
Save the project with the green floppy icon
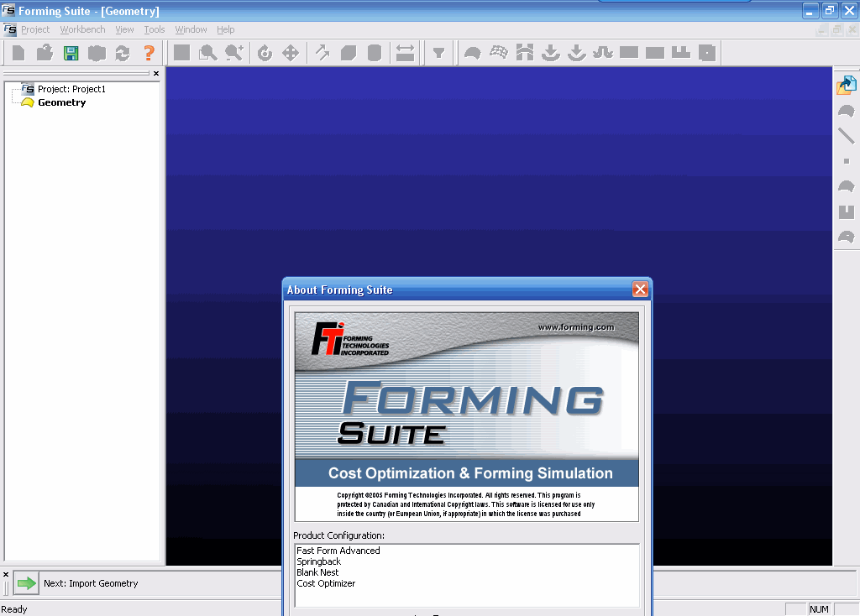pyautogui.click(x=71, y=53)
